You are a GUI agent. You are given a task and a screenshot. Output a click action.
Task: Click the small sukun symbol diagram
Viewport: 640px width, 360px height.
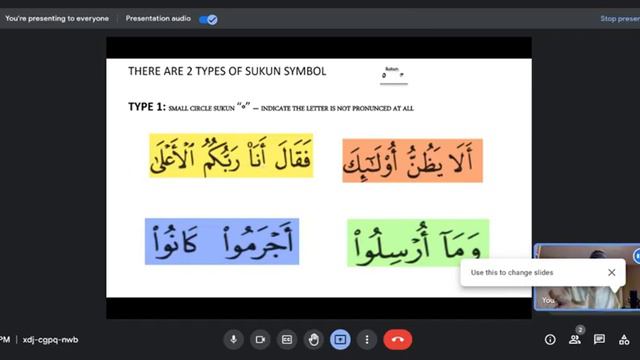pyautogui.click(x=393, y=75)
